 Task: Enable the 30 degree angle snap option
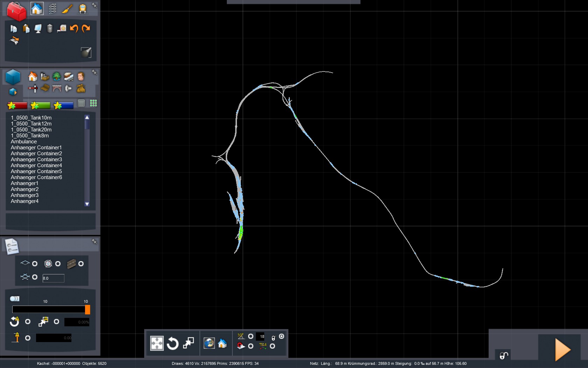[x=251, y=336]
